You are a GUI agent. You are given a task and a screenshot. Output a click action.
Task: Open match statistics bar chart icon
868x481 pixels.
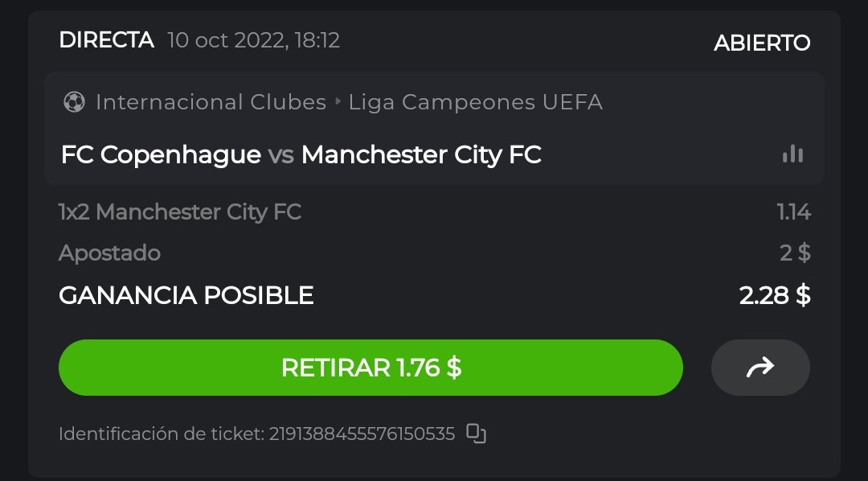(x=792, y=154)
